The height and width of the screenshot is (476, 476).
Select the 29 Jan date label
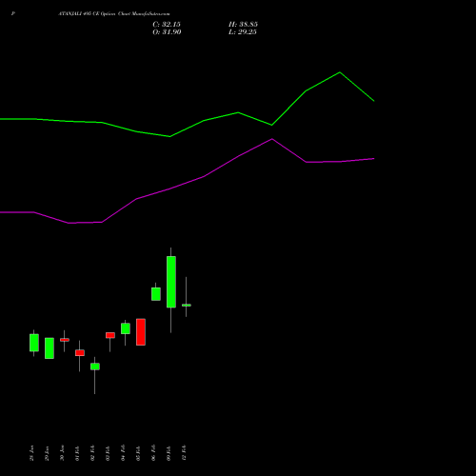[47, 453]
